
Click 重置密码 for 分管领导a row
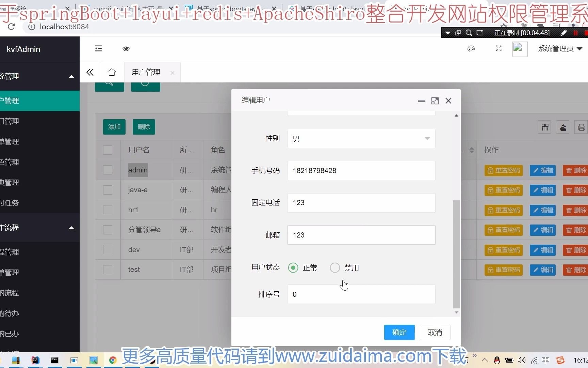tap(503, 230)
